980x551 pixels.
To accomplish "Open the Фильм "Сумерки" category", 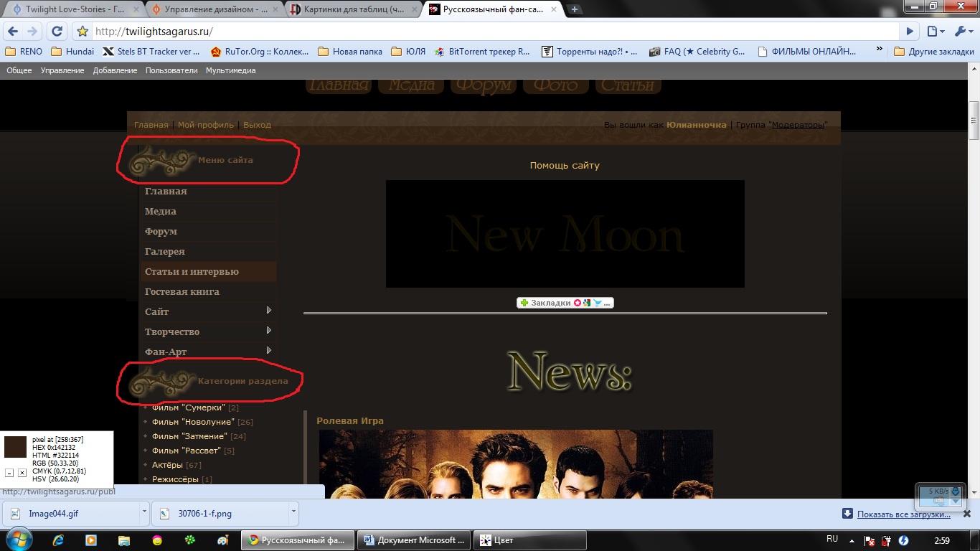I will coord(189,408).
